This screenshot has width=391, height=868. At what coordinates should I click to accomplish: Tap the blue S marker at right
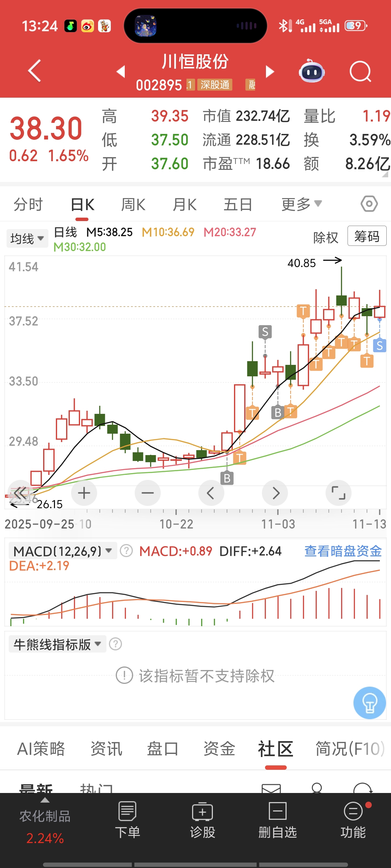pos(380,345)
